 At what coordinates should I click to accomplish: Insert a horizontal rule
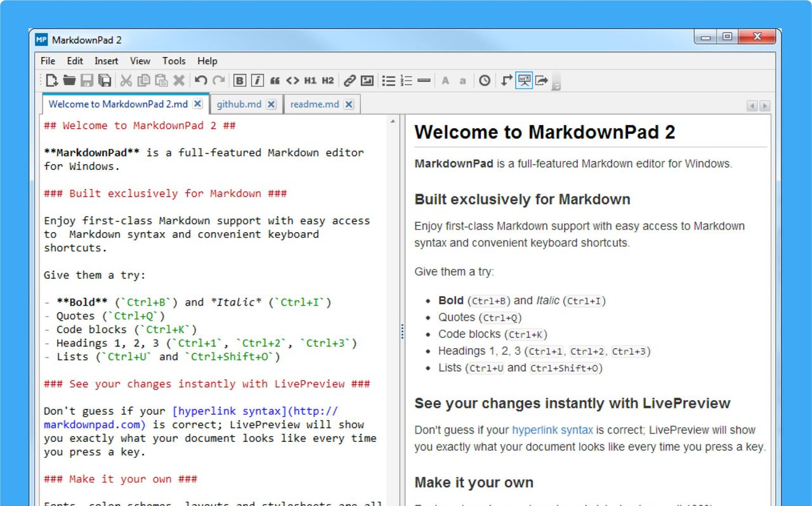click(x=424, y=81)
